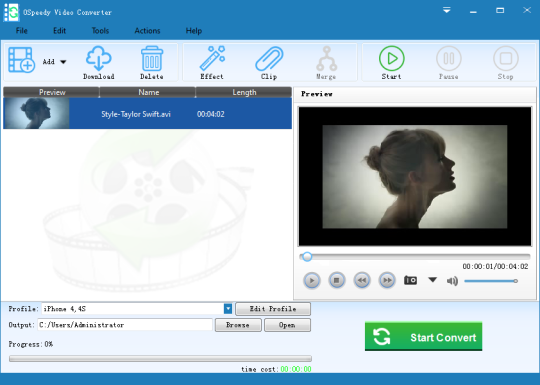Open the Actions menu

[x=147, y=31]
